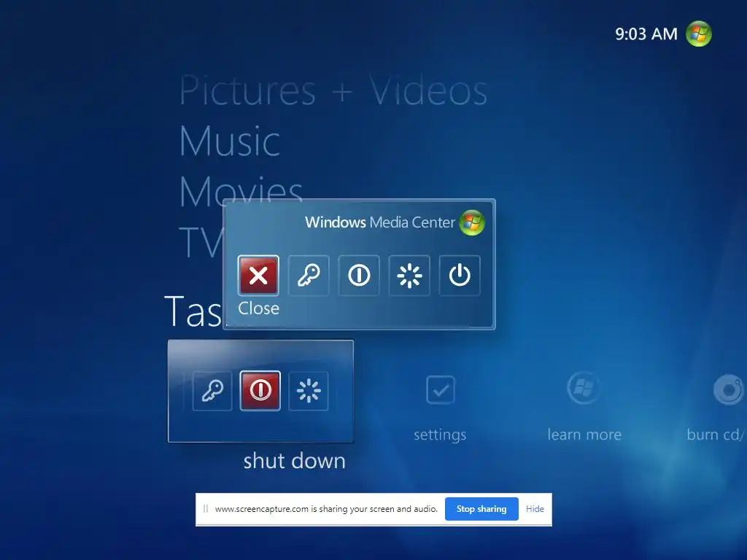Click the Windows orb beside the clock

pyautogui.click(x=698, y=34)
